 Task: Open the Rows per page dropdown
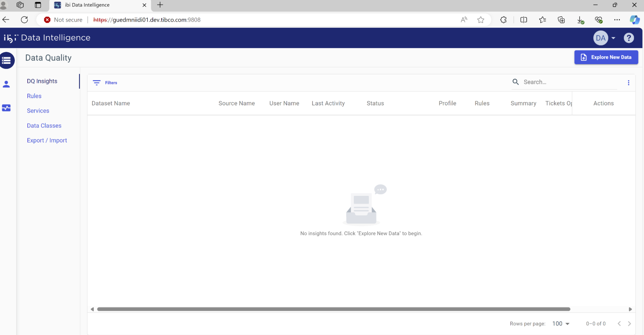[561, 324]
